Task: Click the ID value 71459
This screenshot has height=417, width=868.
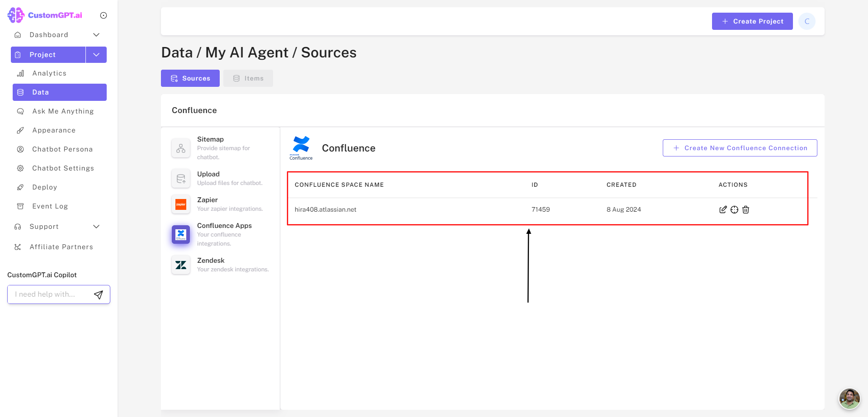Action: pyautogui.click(x=541, y=209)
